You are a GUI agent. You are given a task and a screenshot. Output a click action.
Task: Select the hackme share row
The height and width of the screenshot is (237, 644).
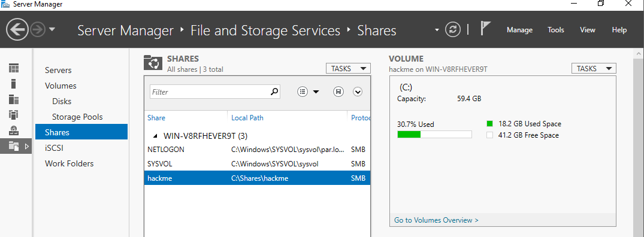click(x=257, y=178)
